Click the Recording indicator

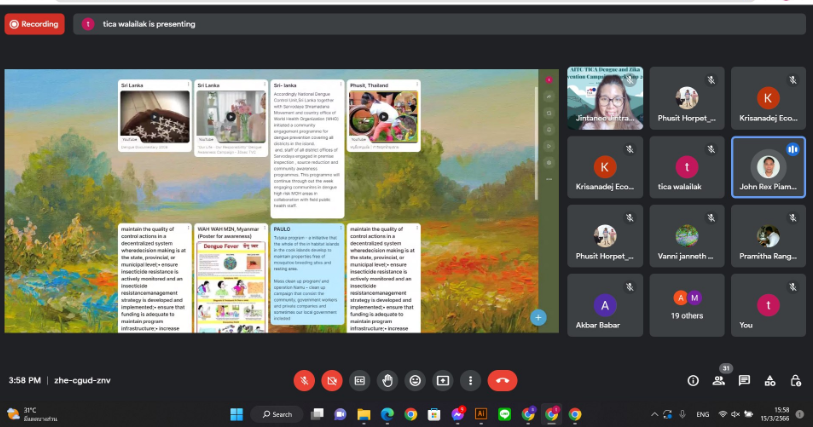click(x=35, y=24)
